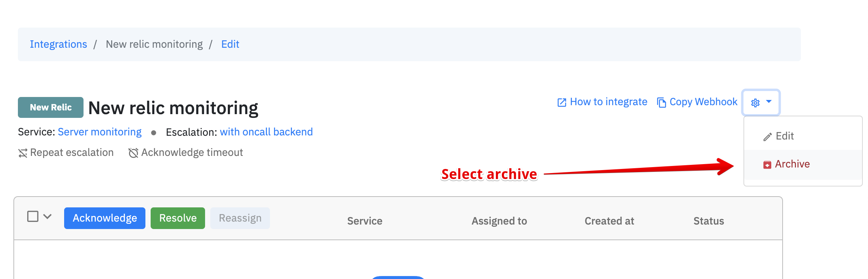868x279 pixels.
Task: Open the with oncall backend escalation link
Action: [266, 132]
